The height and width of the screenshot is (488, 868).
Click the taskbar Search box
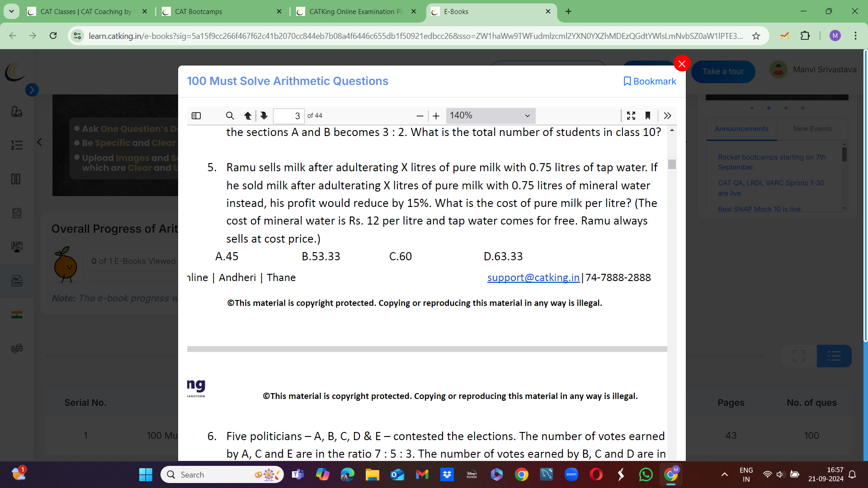(x=222, y=474)
